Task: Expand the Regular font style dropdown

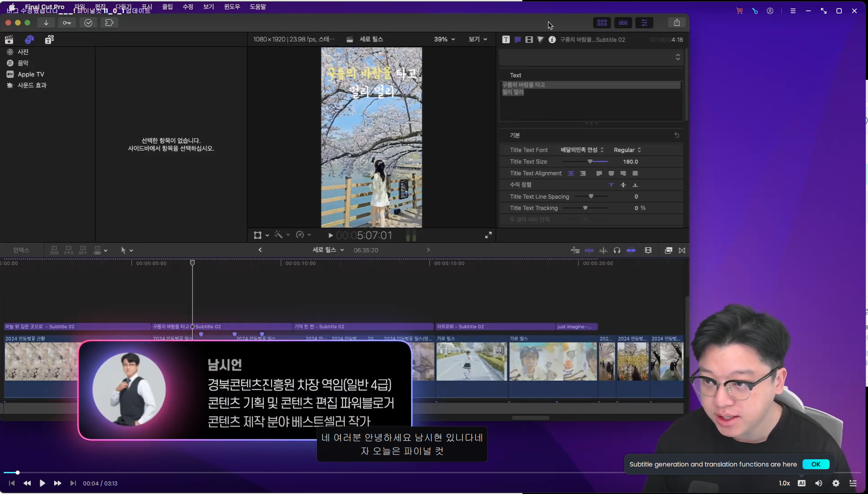Action: (x=627, y=150)
